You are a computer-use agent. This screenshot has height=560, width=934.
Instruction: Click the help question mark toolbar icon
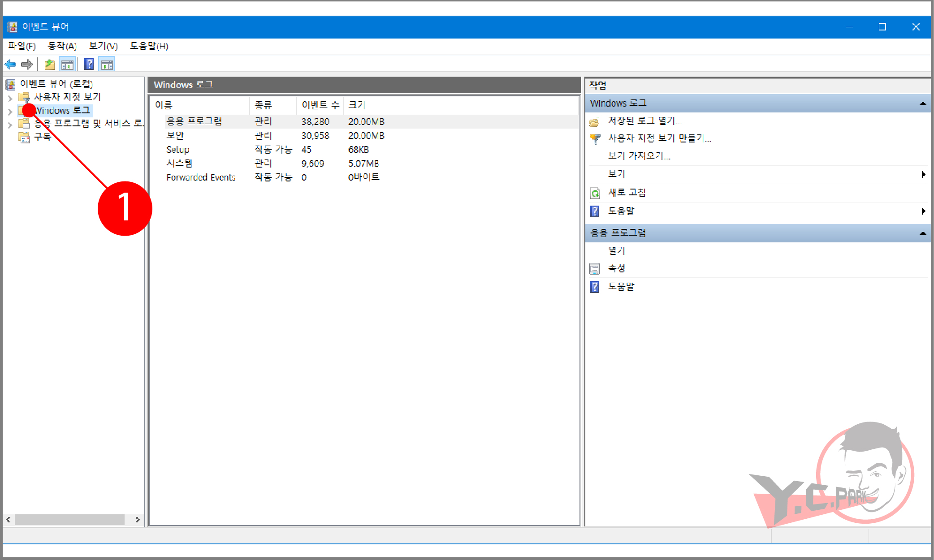(89, 64)
